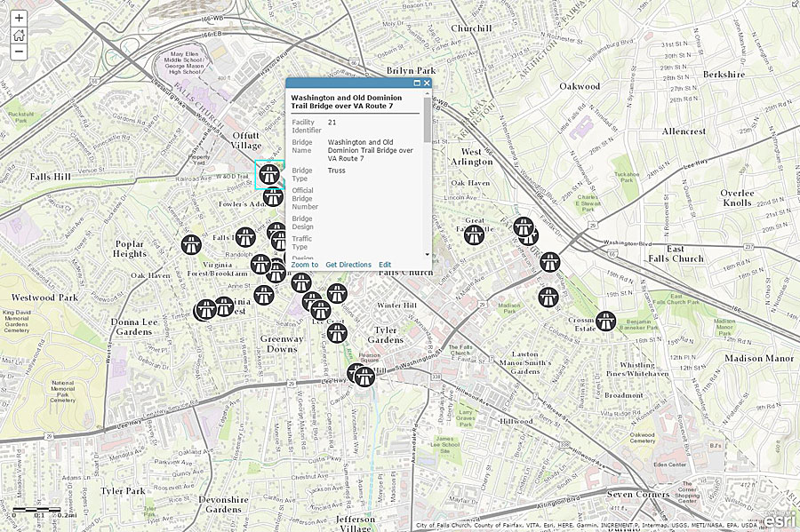The image size is (800, 532).
Task: Close the Washington and Old Dominion popup
Action: click(426, 82)
